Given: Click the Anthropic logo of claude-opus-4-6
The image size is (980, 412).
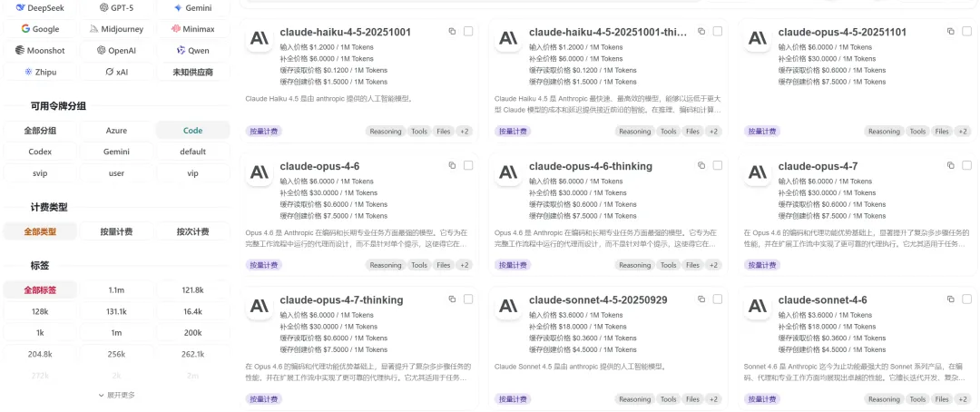Looking at the screenshot, I should 260,172.
